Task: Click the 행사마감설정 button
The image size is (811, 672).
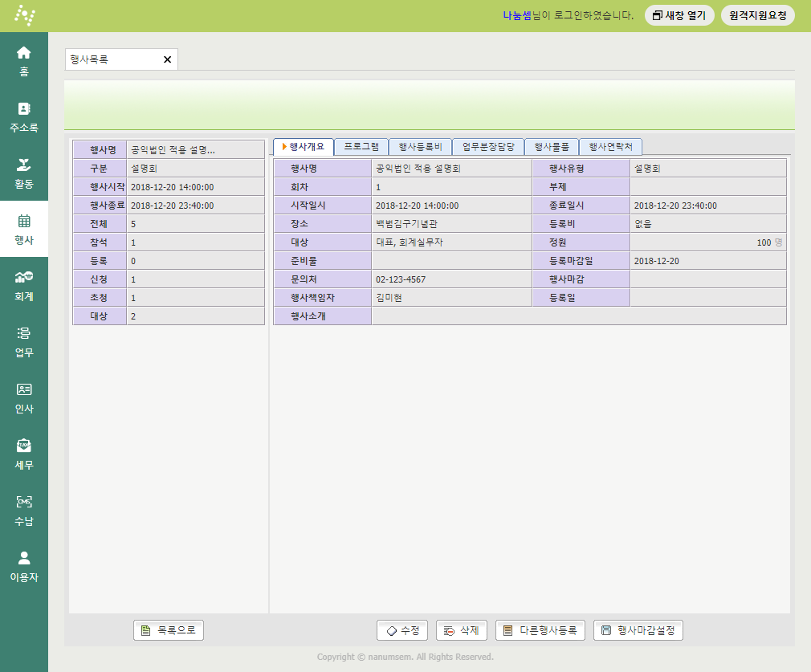Action: [x=638, y=630]
